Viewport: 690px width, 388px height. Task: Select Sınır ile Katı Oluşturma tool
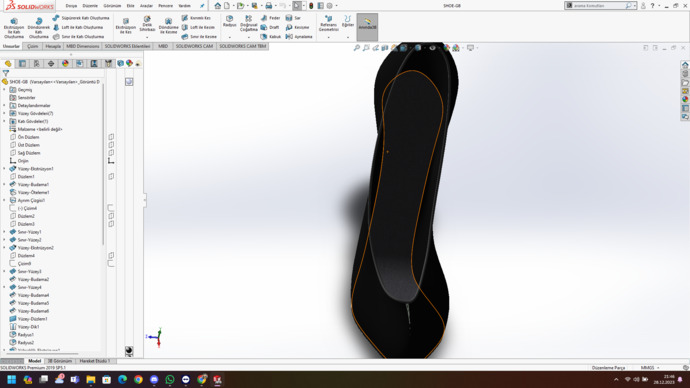point(79,37)
